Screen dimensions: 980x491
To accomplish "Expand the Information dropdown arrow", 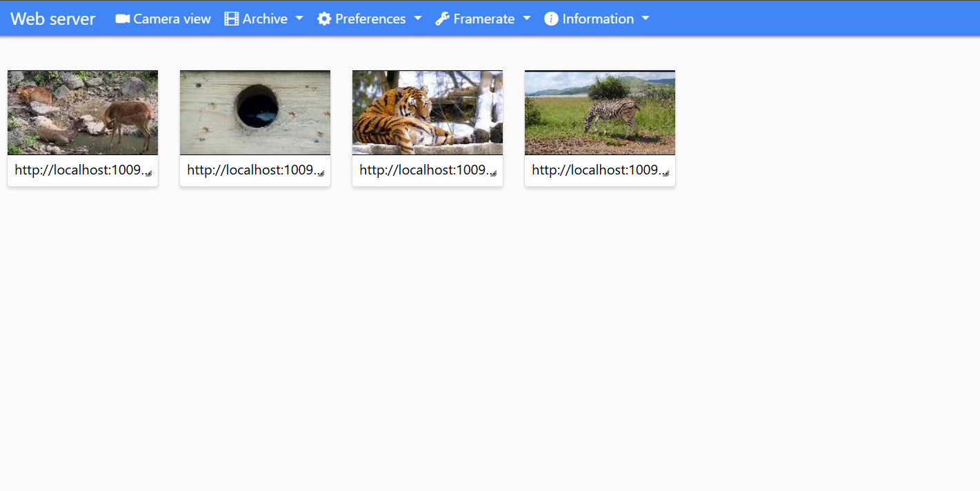I will point(646,19).
